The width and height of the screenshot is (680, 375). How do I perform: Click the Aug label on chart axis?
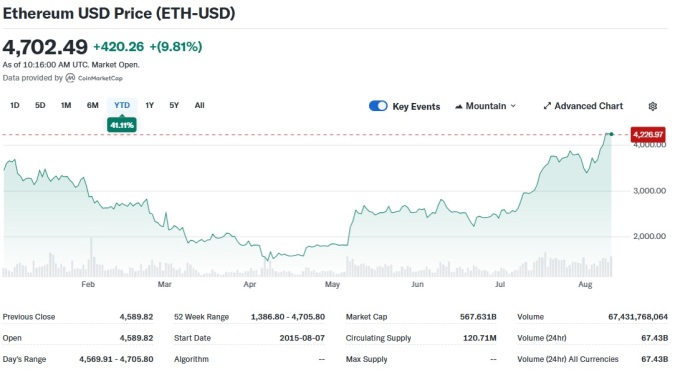tap(585, 284)
